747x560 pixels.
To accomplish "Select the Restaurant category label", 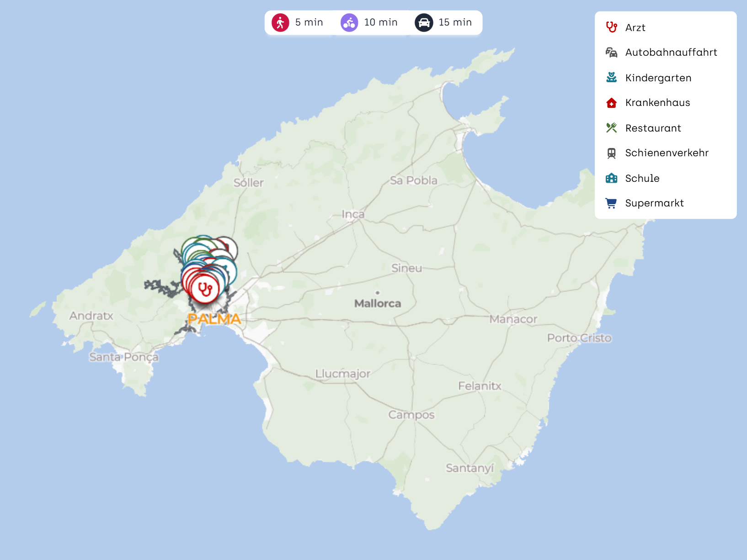I will [653, 128].
